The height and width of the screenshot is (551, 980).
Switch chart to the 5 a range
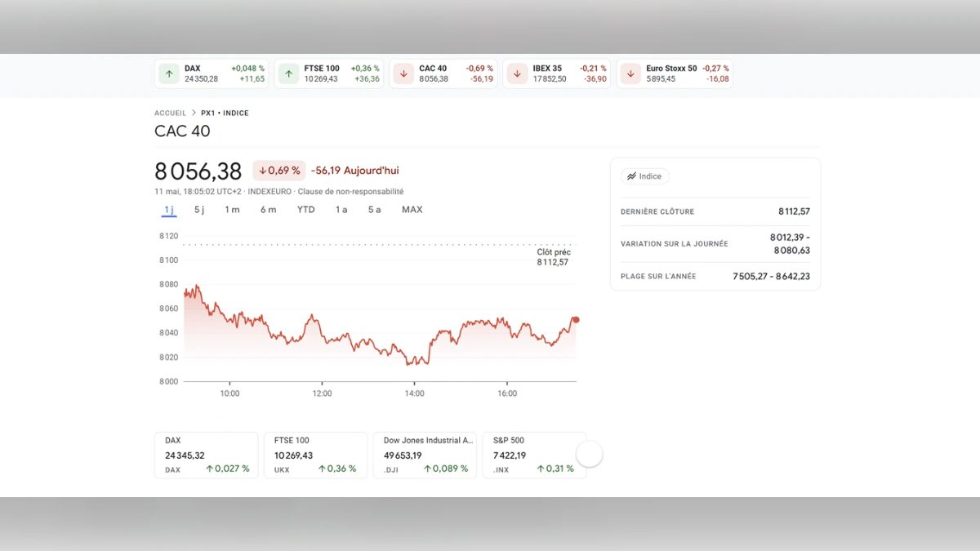pyautogui.click(x=374, y=210)
